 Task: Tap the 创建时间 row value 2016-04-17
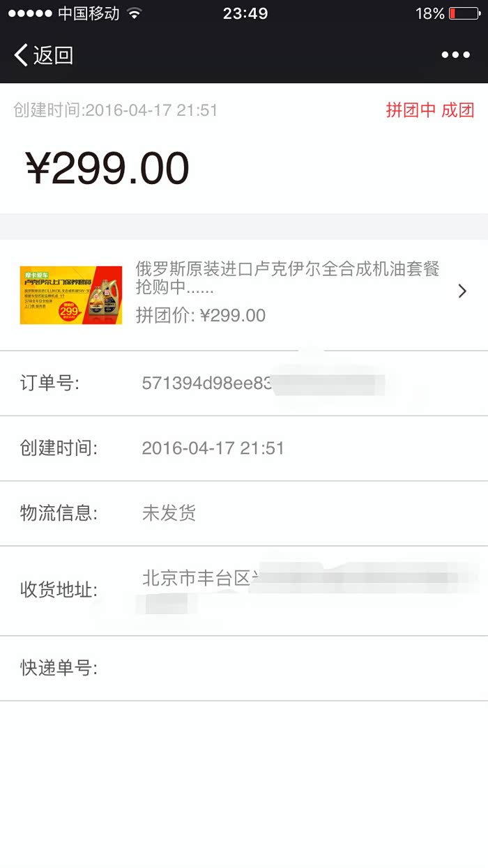[213, 448]
